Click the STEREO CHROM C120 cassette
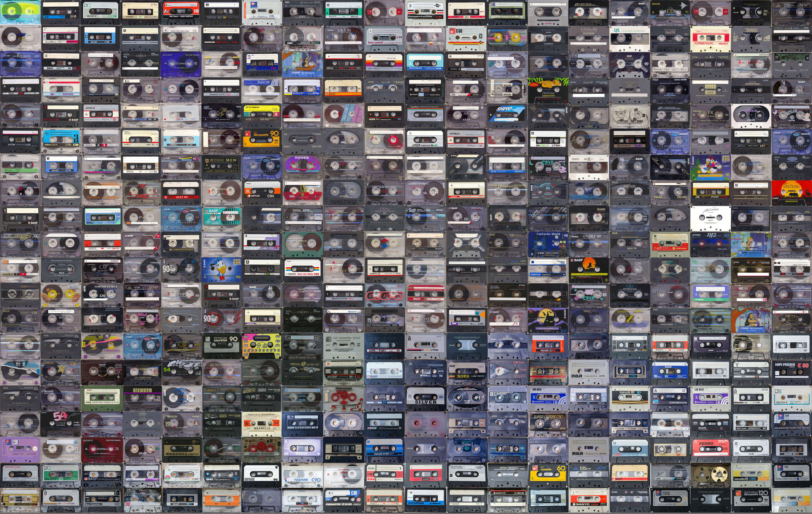 tap(670, 501)
